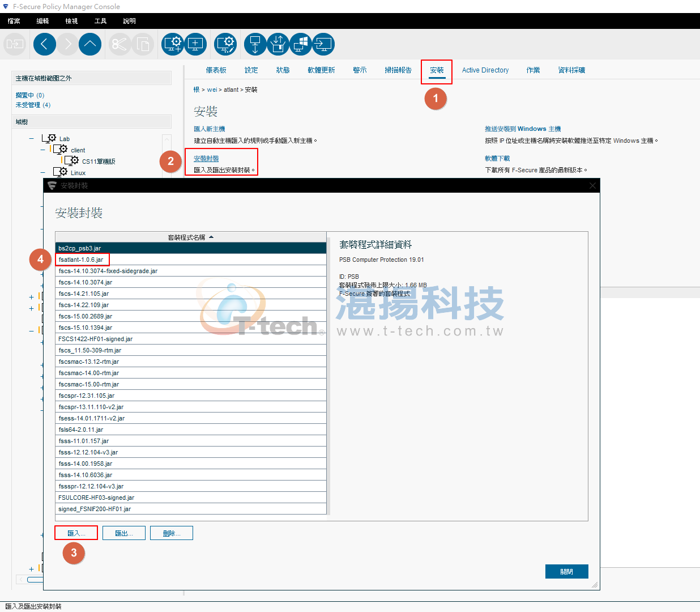This screenshot has width=700, height=612.
Task: Click the 推送安裝到 Windows 主機 link
Action: tap(523, 129)
